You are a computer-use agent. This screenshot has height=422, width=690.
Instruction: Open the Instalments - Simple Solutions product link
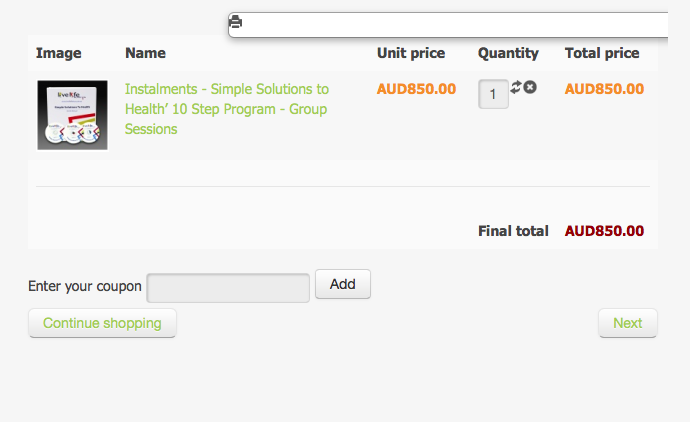pyautogui.click(x=226, y=109)
